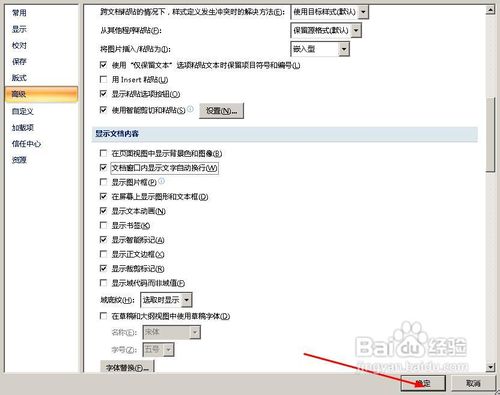Toggle 显示文本动画 checkbox
Image resolution: width=500 pixels, height=395 pixels.
pos(103,211)
